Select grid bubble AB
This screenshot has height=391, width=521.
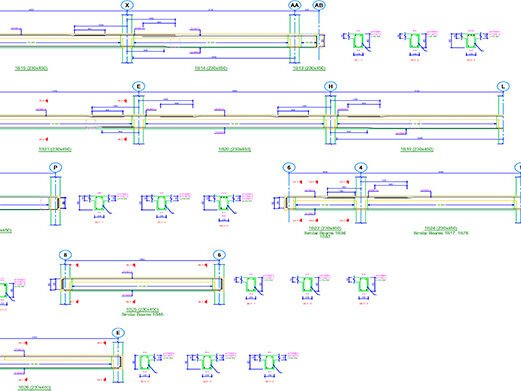pos(319,5)
